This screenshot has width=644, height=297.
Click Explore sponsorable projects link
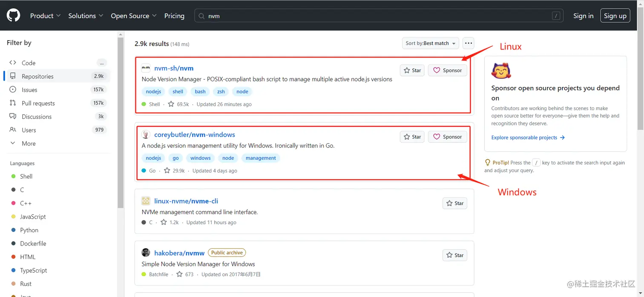coord(528,138)
